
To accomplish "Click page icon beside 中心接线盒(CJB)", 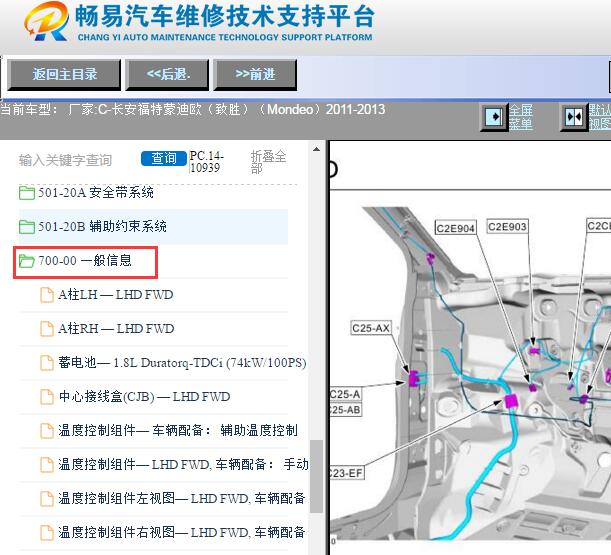I will click(x=47, y=397).
